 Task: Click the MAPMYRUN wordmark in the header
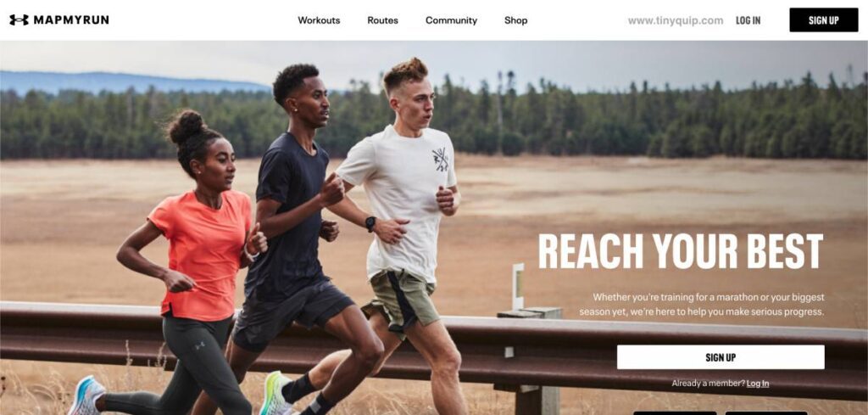(x=71, y=20)
